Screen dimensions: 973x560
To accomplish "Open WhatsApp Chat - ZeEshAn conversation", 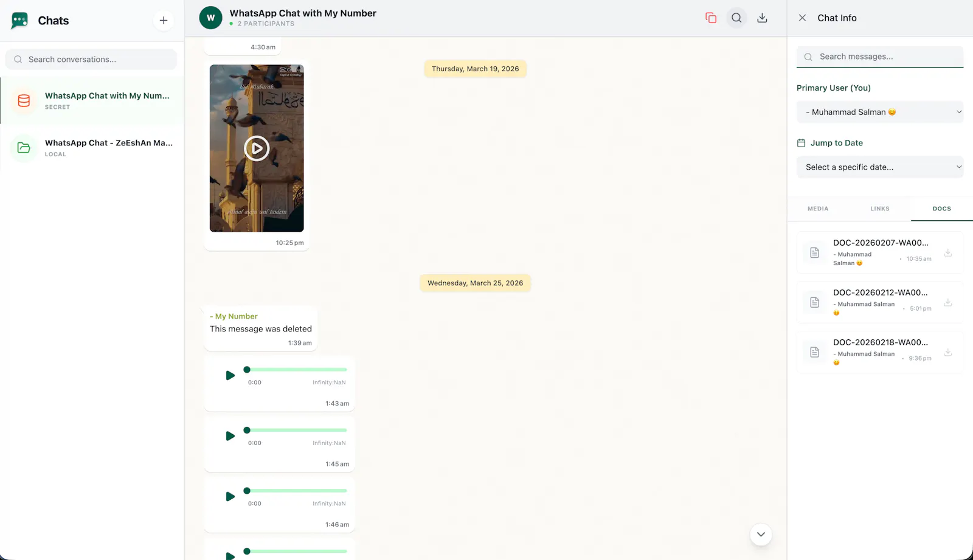I will click(x=92, y=148).
